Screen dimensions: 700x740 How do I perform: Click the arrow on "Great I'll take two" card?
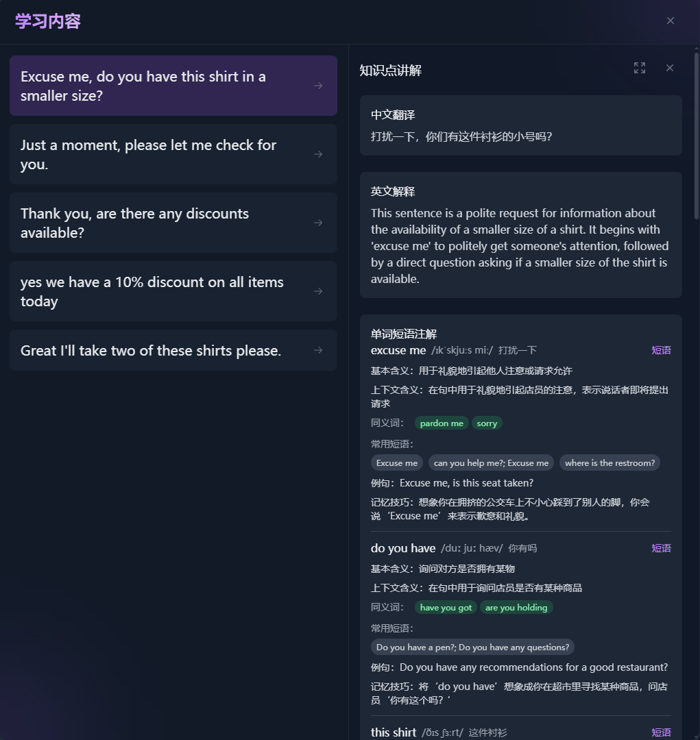point(317,349)
